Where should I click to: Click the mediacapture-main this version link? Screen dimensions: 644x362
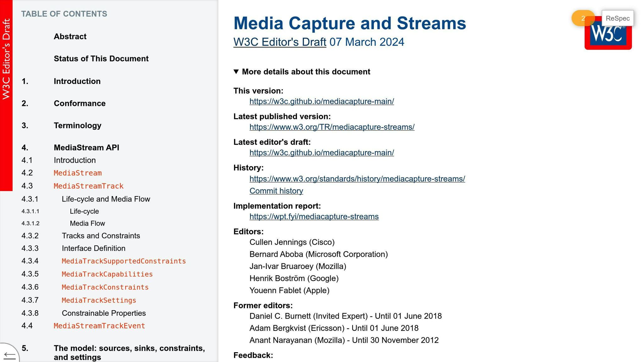(x=321, y=101)
